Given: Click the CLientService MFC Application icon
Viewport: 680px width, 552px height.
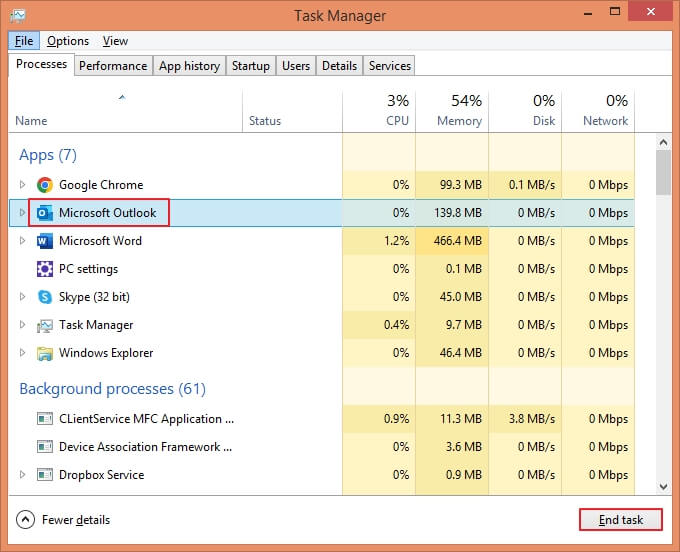Looking at the screenshot, I should point(45,419).
